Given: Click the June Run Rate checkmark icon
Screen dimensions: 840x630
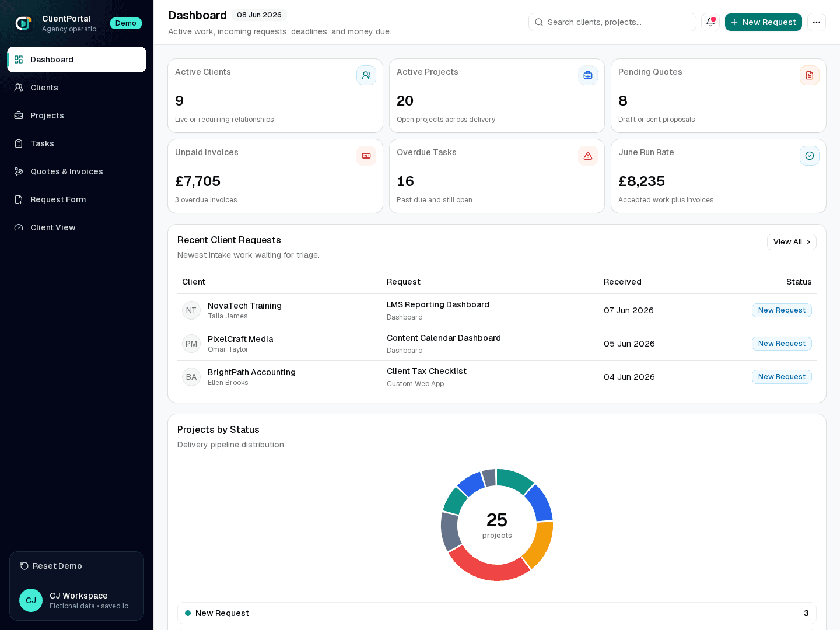Looking at the screenshot, I should [810, 156].
